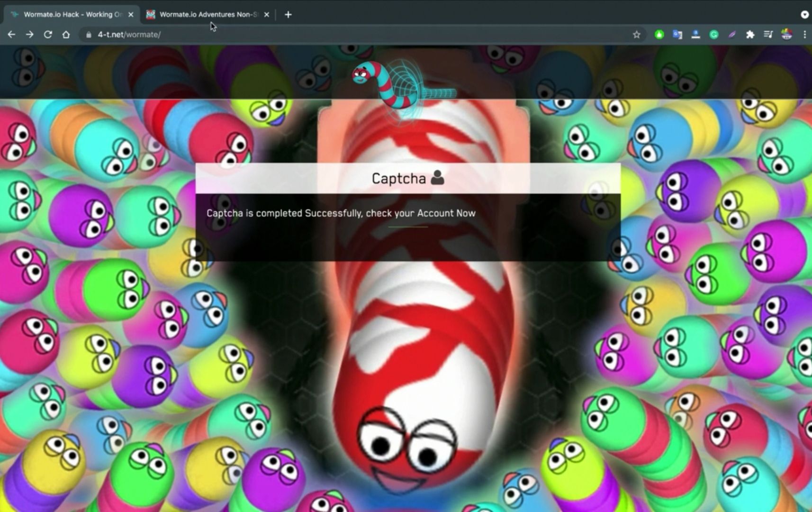Screen dimensions: 812x512
Task: Close the Wormate.io Adventures tab
Action: click(266, 15)
